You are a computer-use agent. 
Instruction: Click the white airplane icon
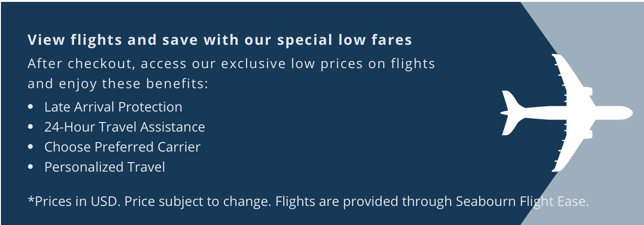[x=569, y=113]
